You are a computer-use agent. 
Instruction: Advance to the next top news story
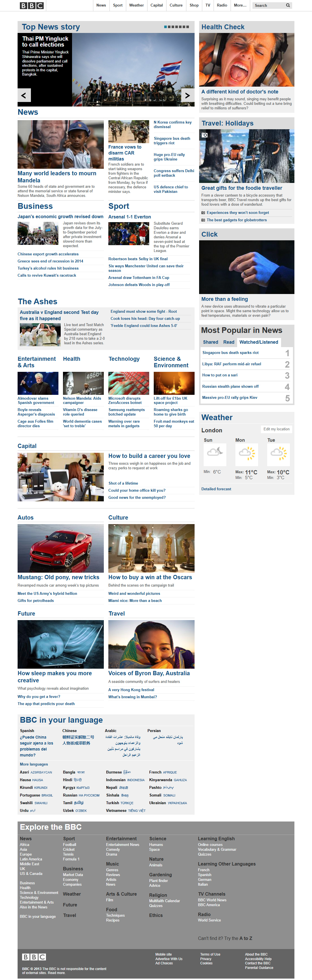(187, 95)
